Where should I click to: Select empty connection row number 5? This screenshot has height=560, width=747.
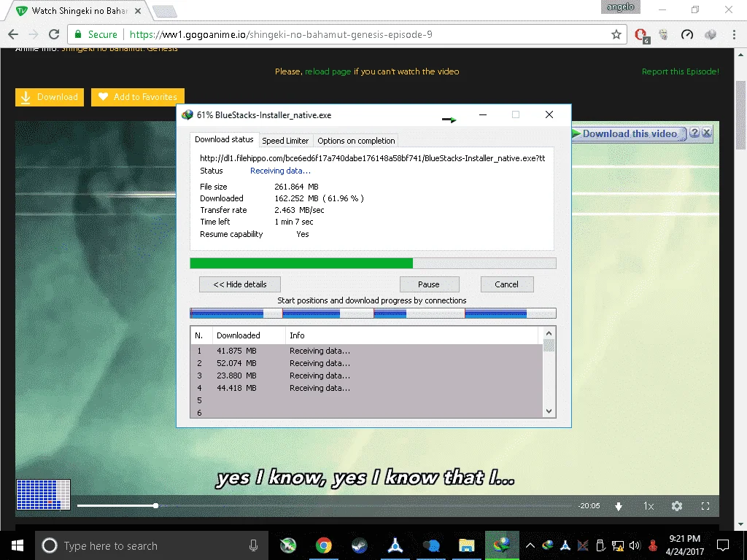(x=366, y=400)
